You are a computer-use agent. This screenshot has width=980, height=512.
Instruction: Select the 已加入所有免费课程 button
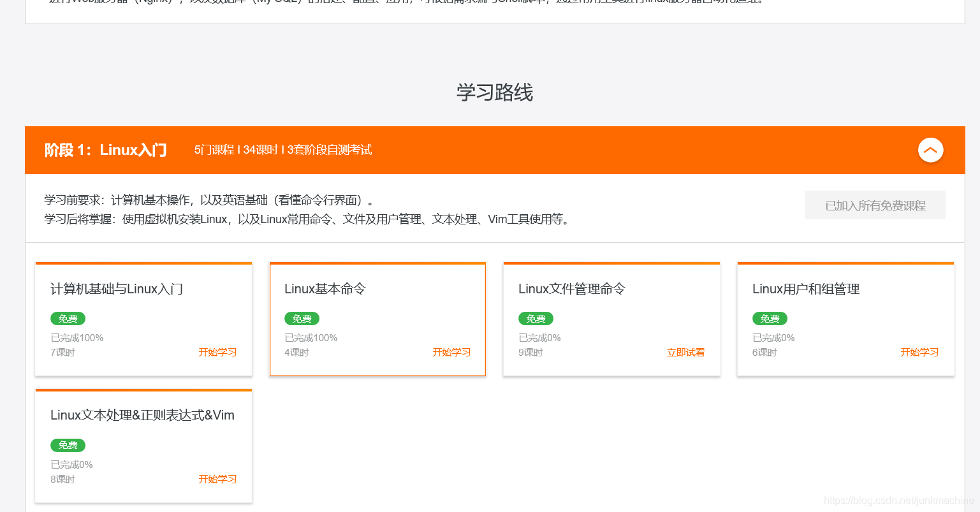(875, 205)
